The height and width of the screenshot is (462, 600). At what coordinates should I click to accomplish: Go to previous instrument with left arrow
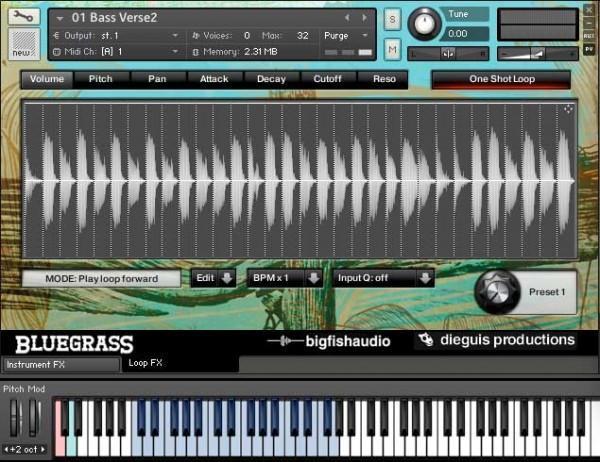coord(347,17)
